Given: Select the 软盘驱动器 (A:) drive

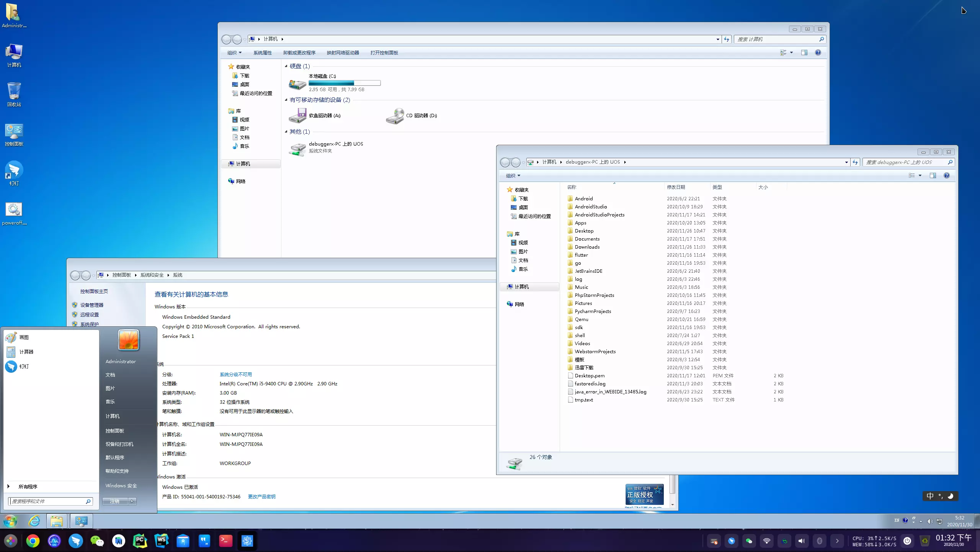Looking at the screenshot, I should coord(315,115).
